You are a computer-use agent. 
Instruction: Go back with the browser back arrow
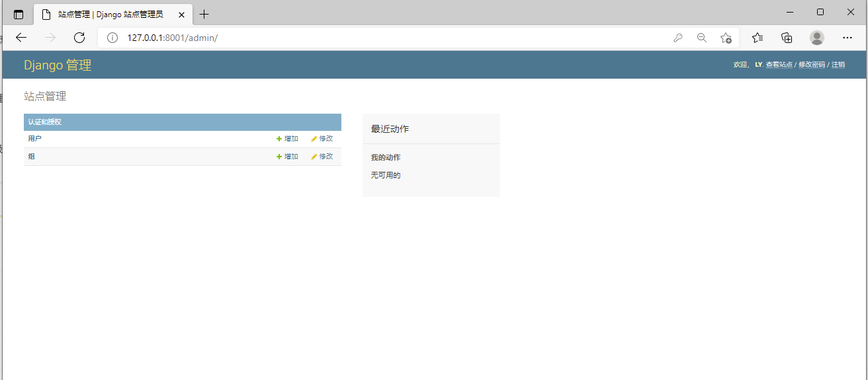tap(21, 38)
